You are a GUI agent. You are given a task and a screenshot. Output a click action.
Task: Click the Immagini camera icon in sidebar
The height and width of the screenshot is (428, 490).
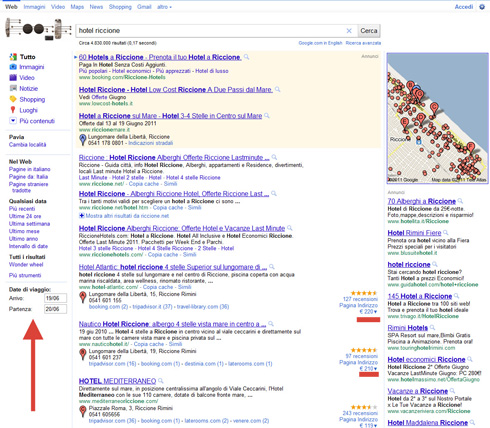coord(13,67)
